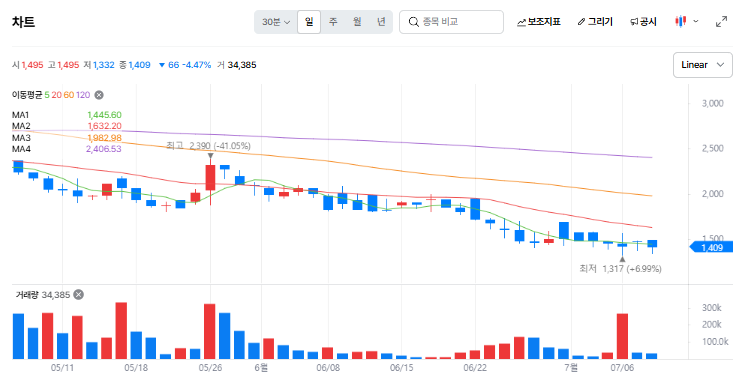Viewport: 744px width, 382px height.
Task: Click the 20-day moving average setting
Action: (56, 95)
